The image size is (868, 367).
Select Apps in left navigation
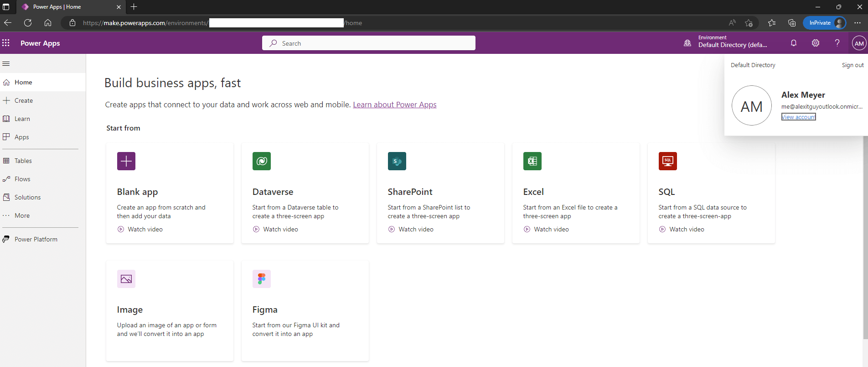[x=43, y=137]
